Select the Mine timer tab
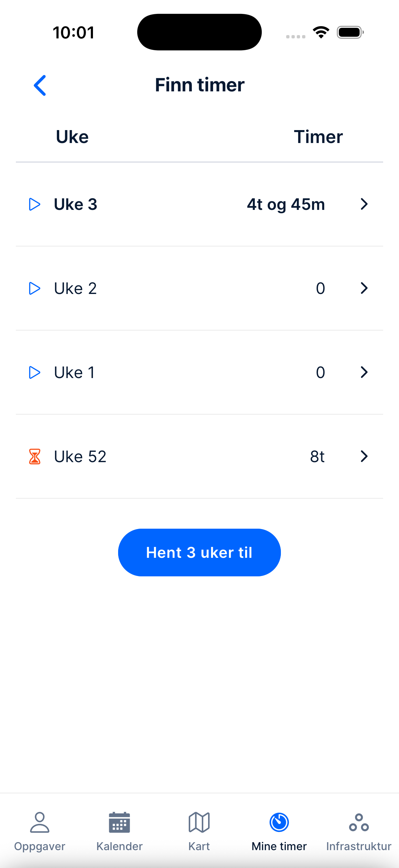This screenshot has height=868, width=399. coord(279,831)
